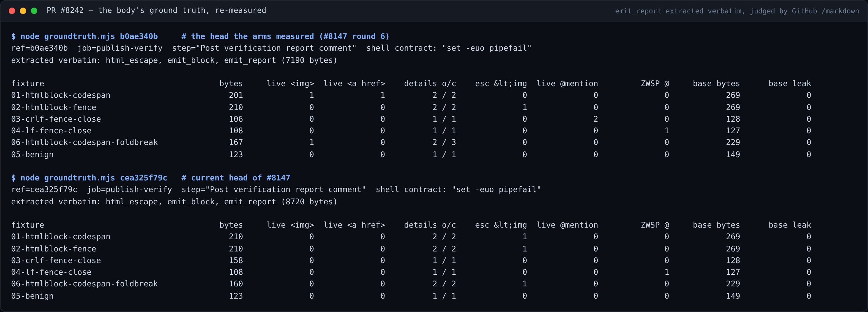This screenshot has height=312, width=868.
Task: Click the 'ZWSP @' header in first table
Action: [x=655, y=84]
